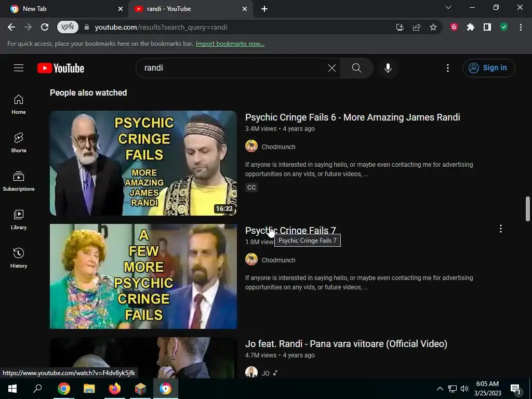This screenshot has height=399, width=532.
Task: Open Windows taskbar search
Action: pyautogui.click(x=37, y=389)
